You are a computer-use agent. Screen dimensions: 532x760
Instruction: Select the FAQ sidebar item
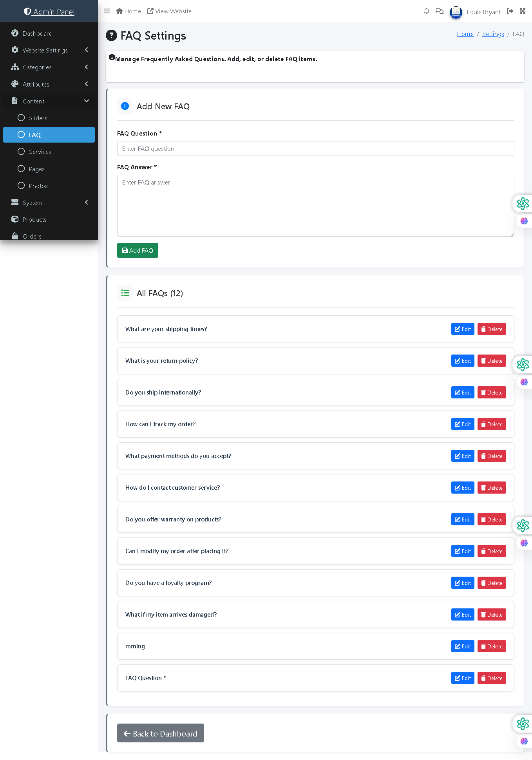(49, 135)
